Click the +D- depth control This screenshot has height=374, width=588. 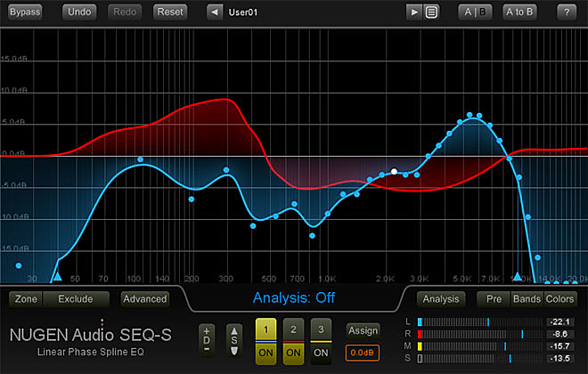207,340
